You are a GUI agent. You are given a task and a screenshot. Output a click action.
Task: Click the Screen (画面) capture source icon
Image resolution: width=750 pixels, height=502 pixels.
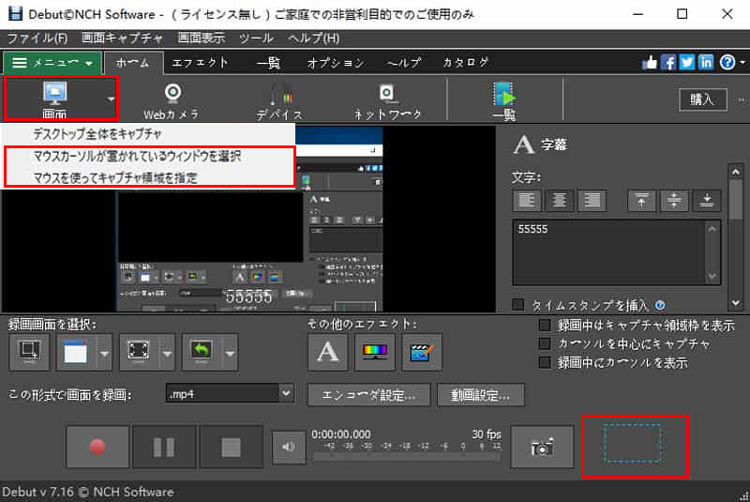tap(55, 93)
